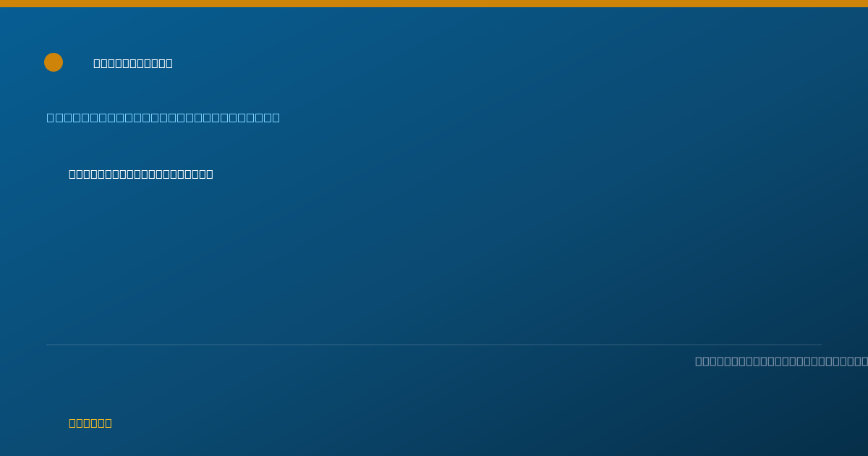The image size is (868, 456).
Task: Select the indented white subtitle text line
Action: tap(141, 174)
